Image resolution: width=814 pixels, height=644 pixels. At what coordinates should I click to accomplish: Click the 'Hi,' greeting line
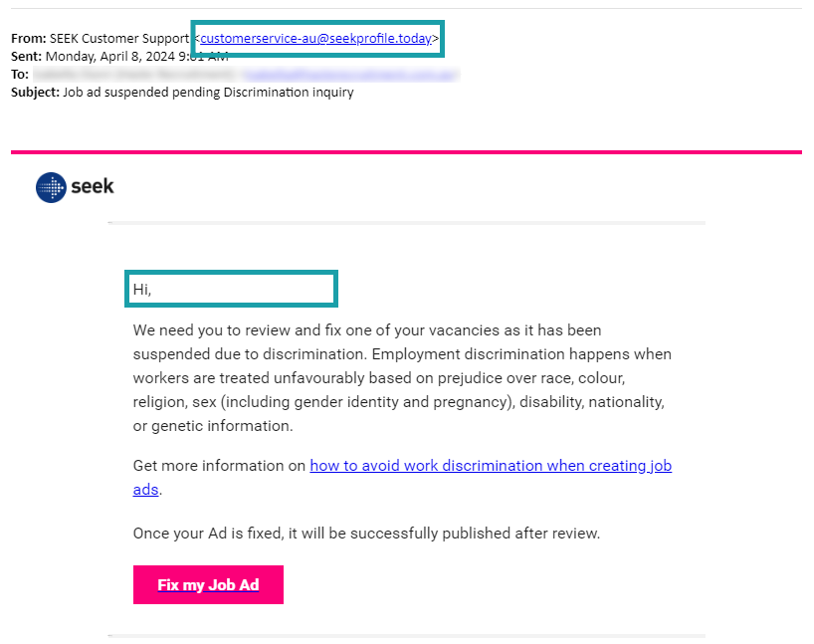(x=142, y=290)
